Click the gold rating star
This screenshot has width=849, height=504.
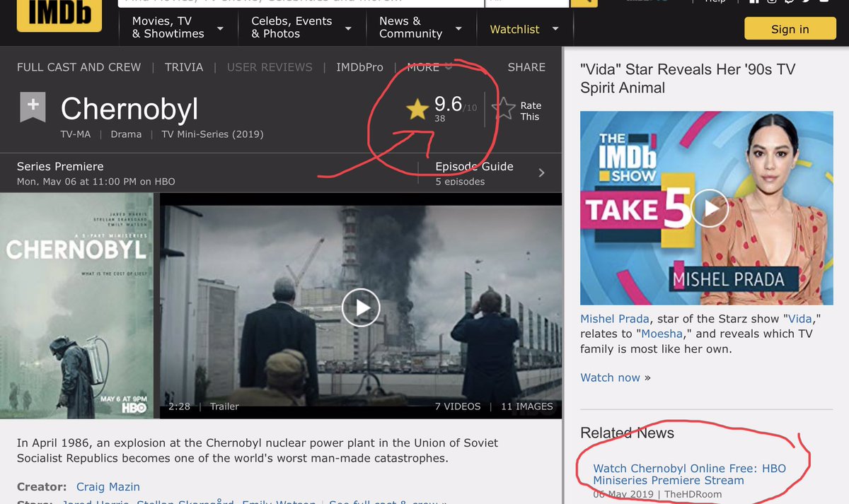(417, 110)
